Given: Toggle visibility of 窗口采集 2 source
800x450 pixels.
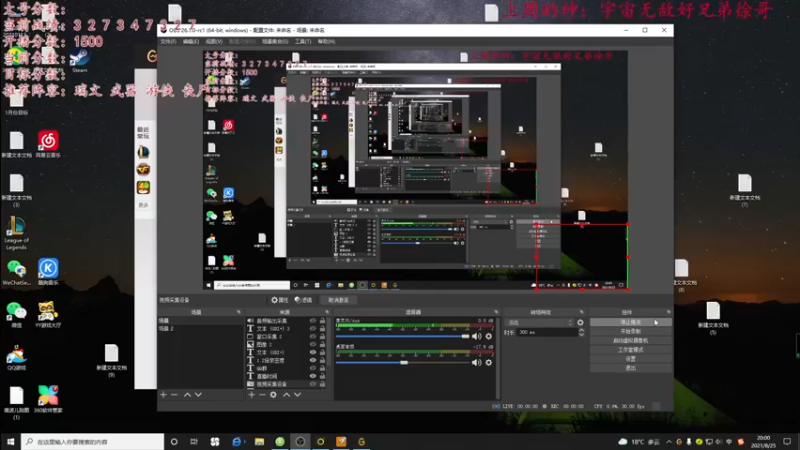Looking at the screenshot, I should point(313,337).
